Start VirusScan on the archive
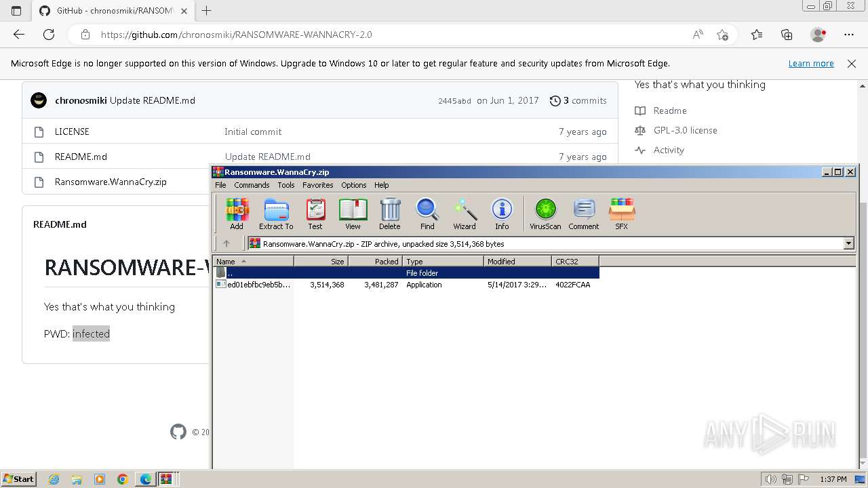Screen dimensions: 868x488 pos(545,213)
